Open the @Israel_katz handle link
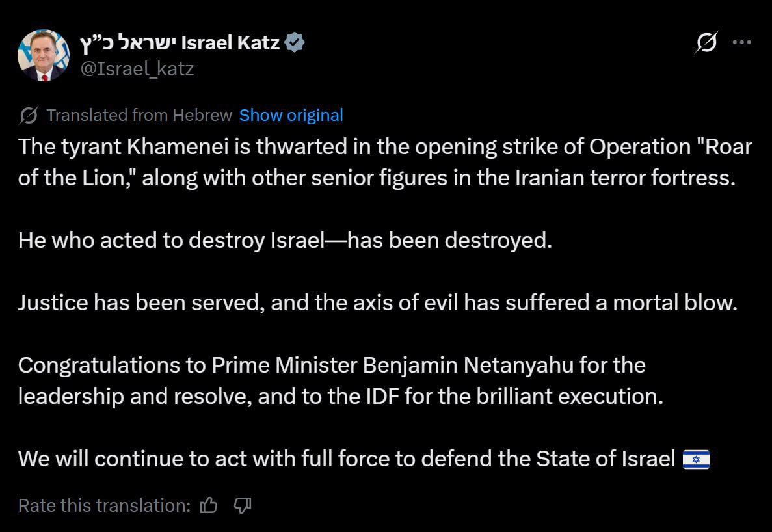Viewport: 772px width, 532px height. click(x=137, y=68)
